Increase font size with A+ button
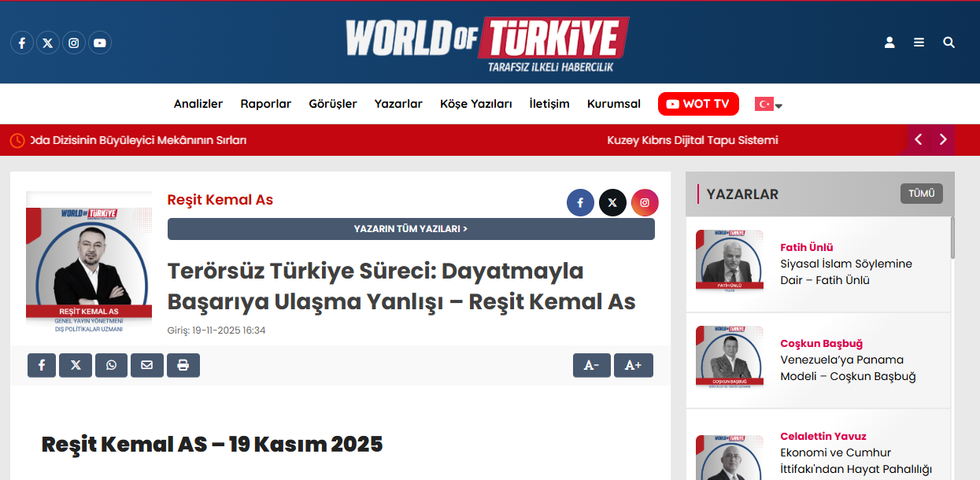Viewport: 980px width, 480px height. point(634,365)
